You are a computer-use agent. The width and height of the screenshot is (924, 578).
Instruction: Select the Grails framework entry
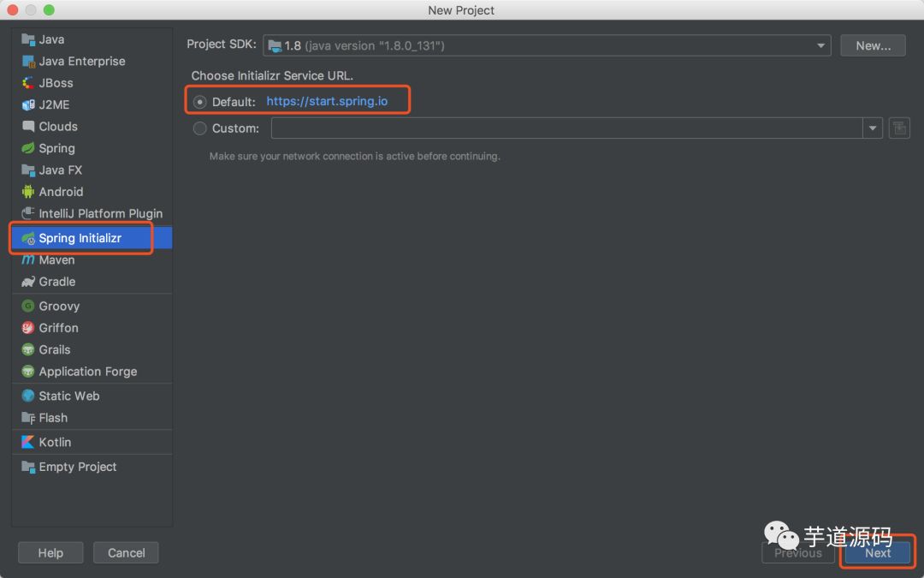coord(53,349)
